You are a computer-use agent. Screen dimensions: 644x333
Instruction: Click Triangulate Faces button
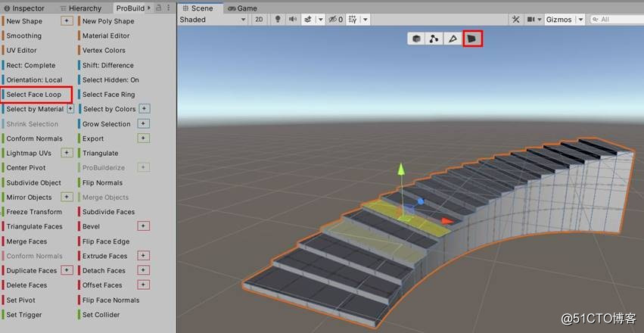click(x=35, y=226)
